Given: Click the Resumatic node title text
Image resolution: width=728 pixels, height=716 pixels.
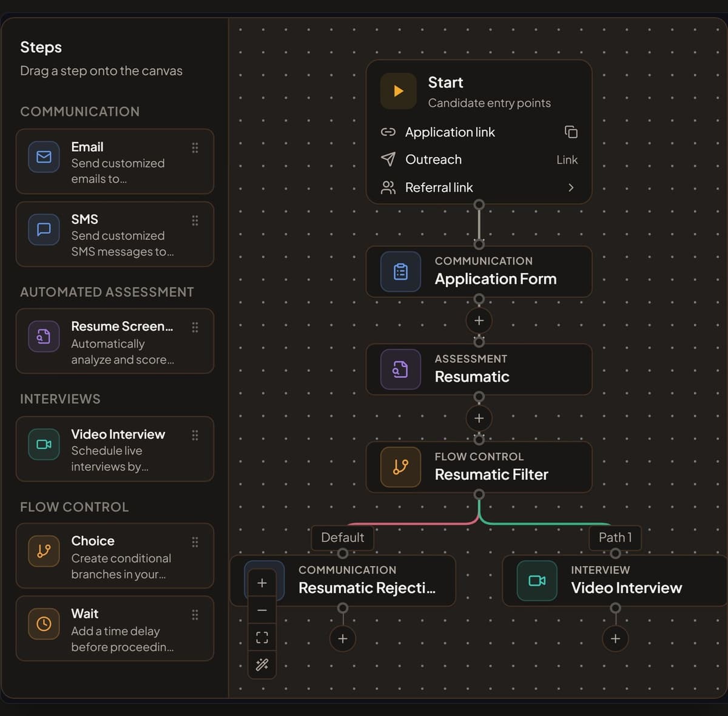Looking at the screenshot, I should click(472, 377).
